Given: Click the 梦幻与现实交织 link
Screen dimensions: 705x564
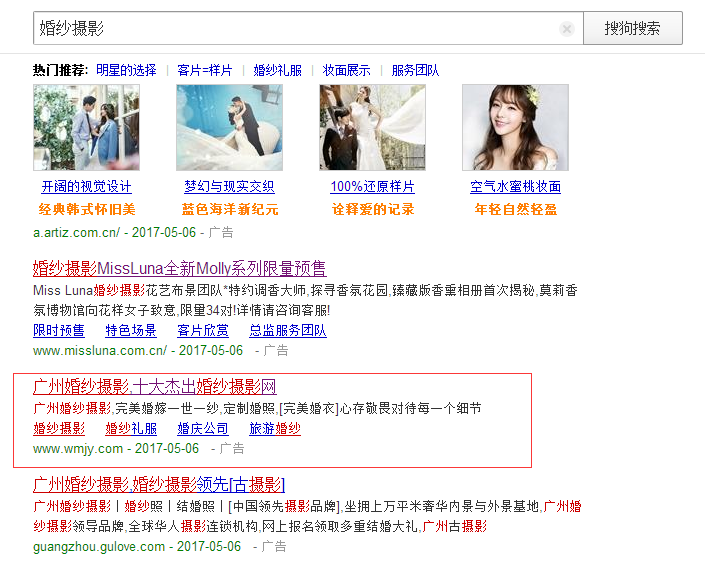Looking at the screenshot, I should (229, 187).
